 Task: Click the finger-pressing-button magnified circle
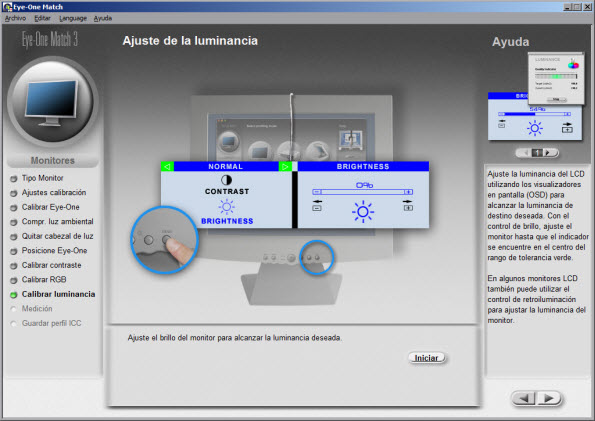[x=164, y=240]
